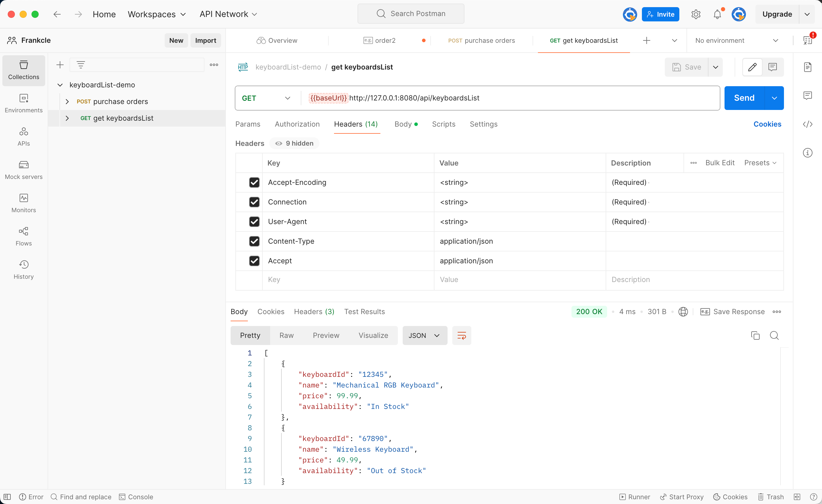Open comments mode next to the pencil
The width and height of the screenshot is (822, 504).
tap(773, 67)
